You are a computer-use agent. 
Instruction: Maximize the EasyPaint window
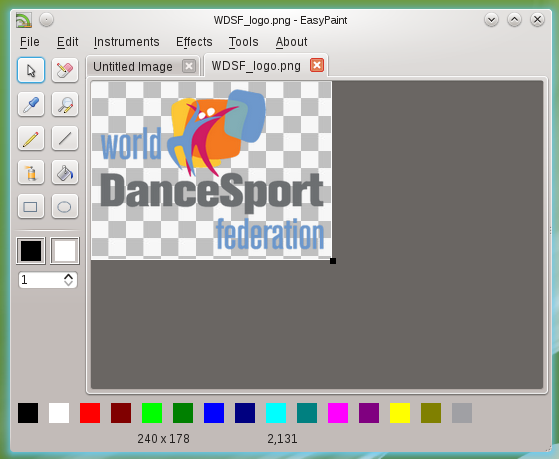point(514,20)
